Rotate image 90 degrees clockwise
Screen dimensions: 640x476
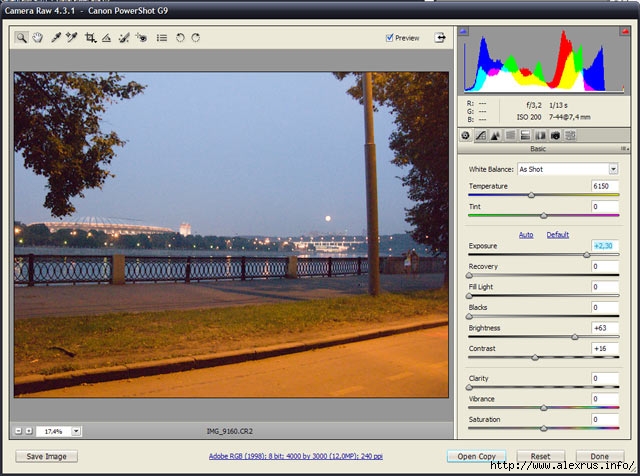tap(196, 38)
